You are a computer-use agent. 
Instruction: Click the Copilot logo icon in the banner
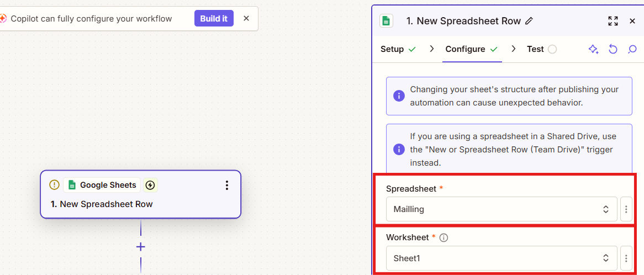[x=3, y=18]
